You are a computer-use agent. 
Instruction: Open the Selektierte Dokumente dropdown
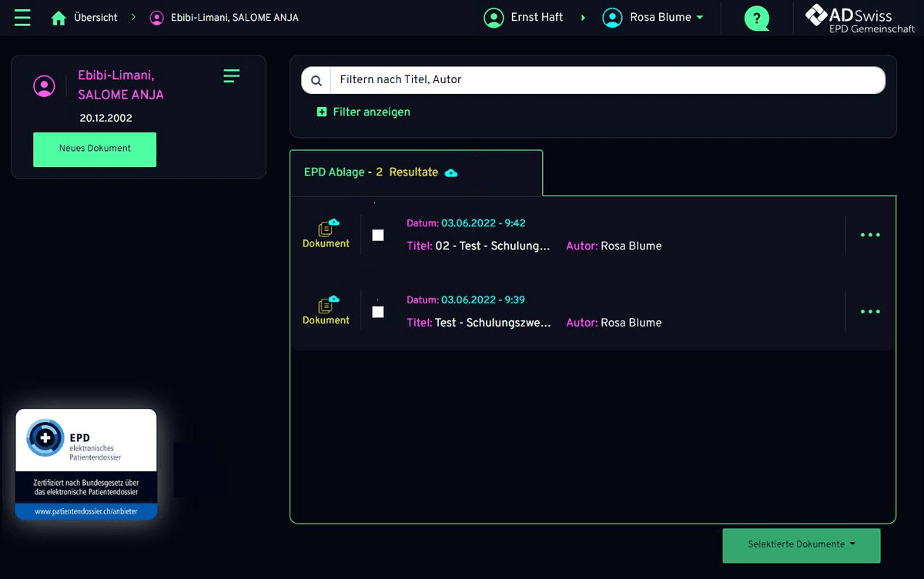tap(801, 545)
